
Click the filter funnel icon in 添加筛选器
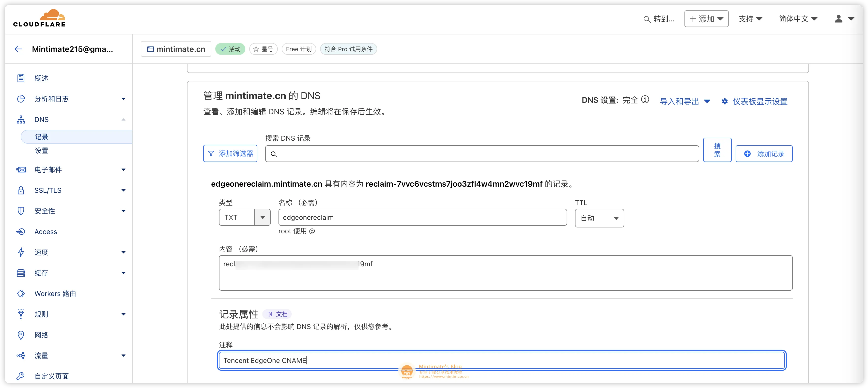(211, 154)
